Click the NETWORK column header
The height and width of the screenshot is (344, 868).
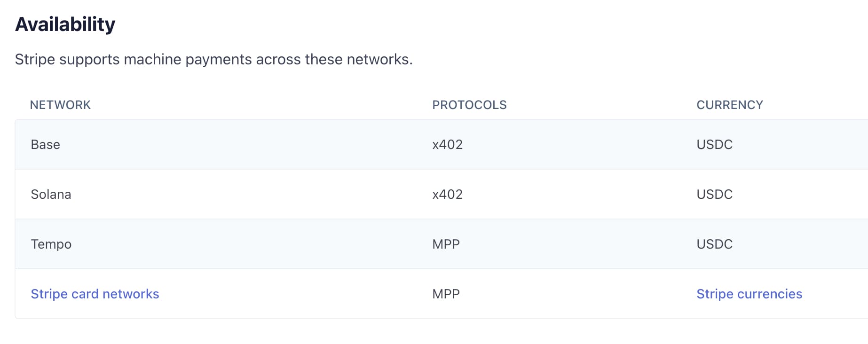coord(60,105)
